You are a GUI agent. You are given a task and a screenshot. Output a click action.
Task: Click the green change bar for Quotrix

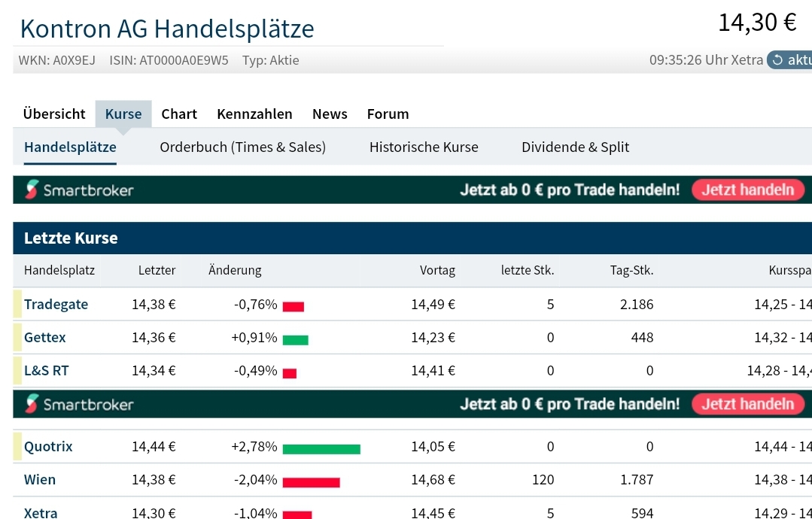pos(320,447)
